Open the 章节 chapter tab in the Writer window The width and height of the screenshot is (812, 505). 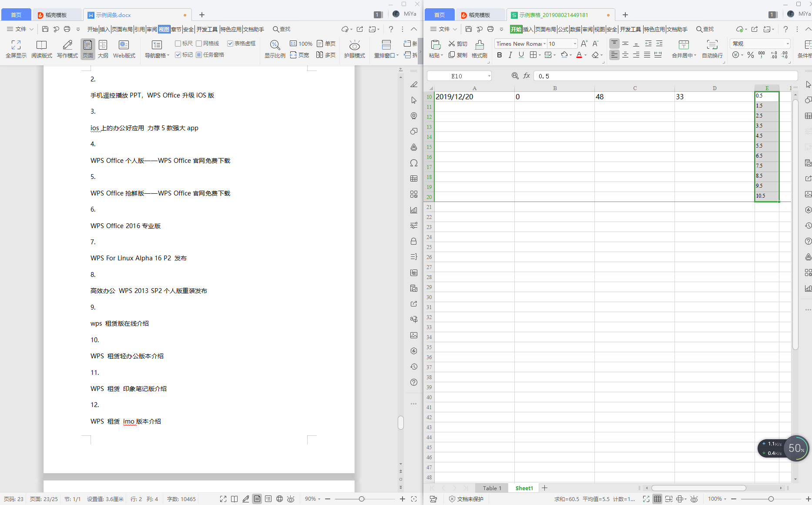coord(176,29)
